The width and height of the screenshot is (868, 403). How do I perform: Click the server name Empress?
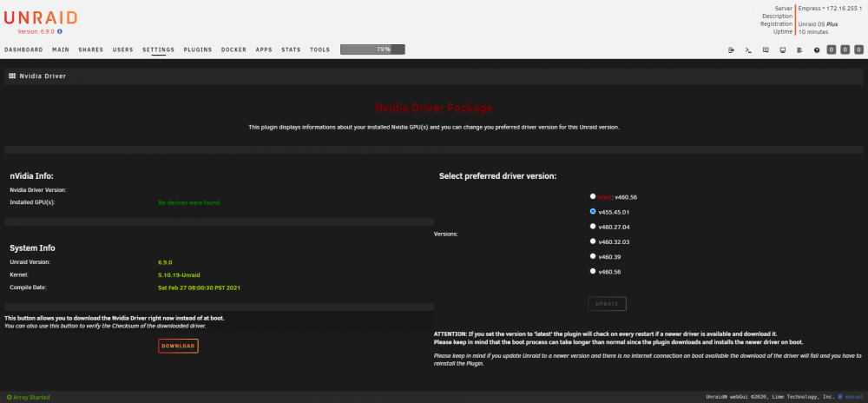tap(810, 9)
